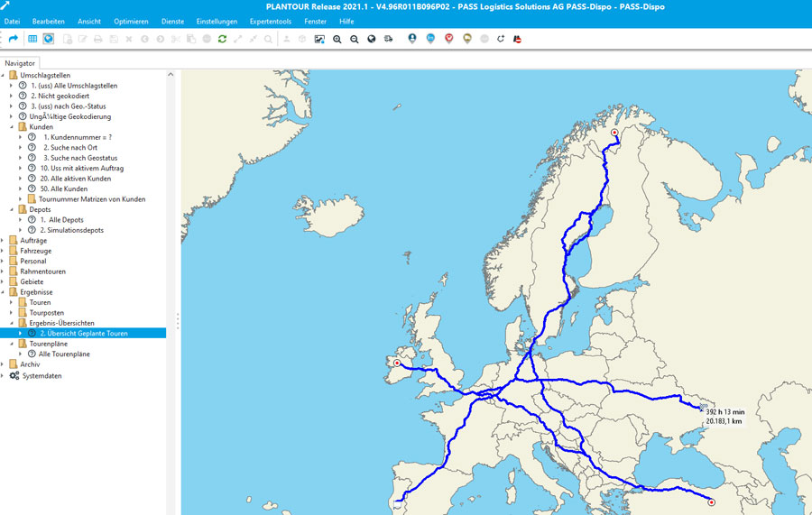Select 'Alle Tourenpläne' query
812x515 pixels.
click(x=64, y=354)
